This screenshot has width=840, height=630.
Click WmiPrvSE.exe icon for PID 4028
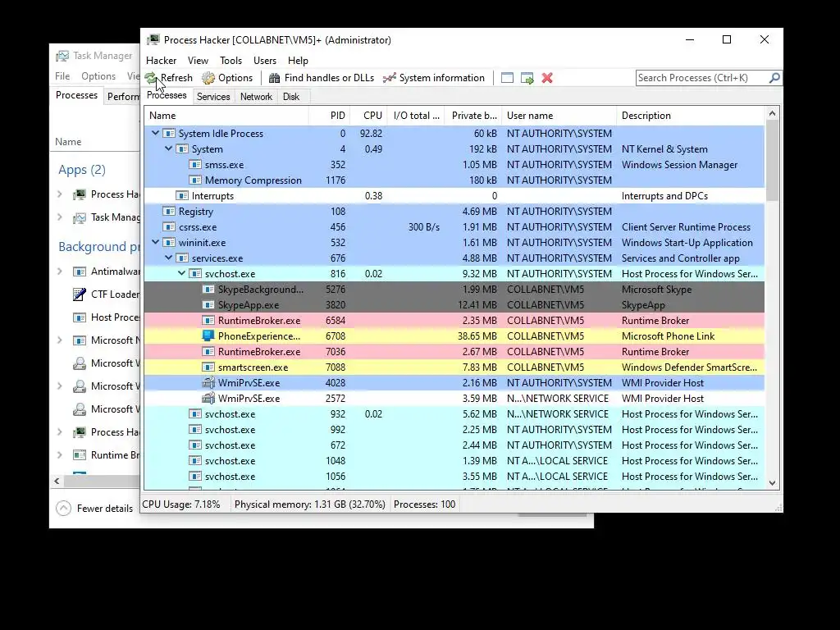(208, 382)
